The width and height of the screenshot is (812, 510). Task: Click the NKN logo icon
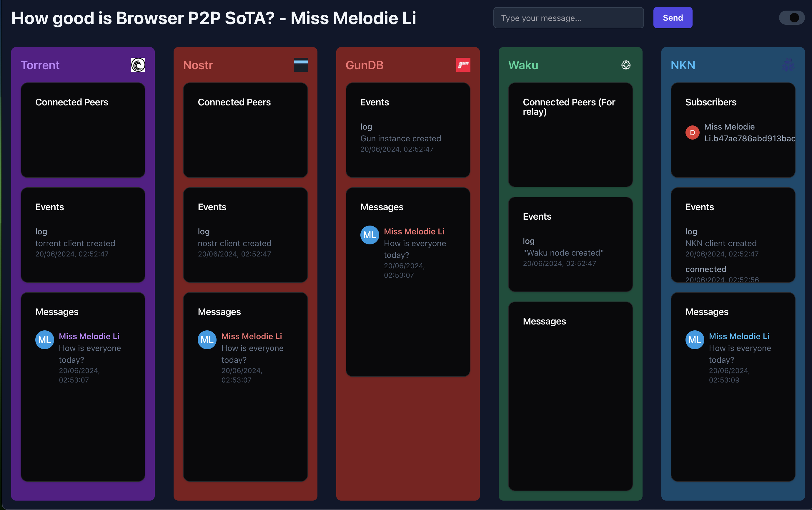tap(788, 65)
